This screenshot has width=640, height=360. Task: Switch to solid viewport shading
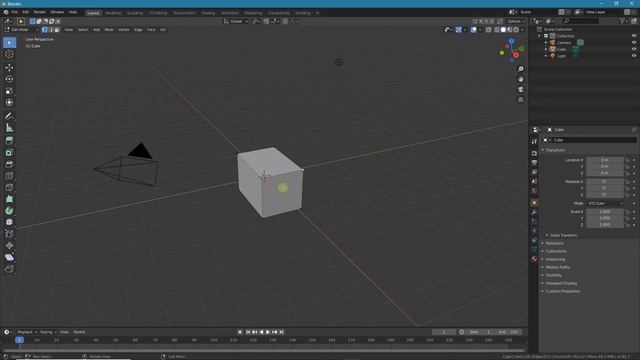[x=503, y=30]
